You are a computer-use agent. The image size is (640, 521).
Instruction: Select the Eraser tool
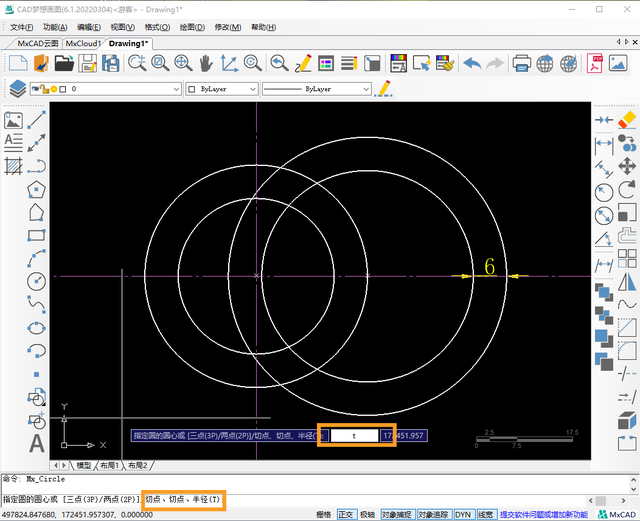pos(627,120)
